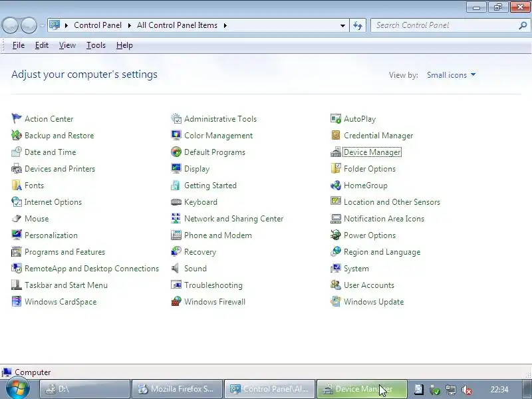The width and height of the screenshot is (532, 399).
Task: Click the Personalization icon
Action: [16, 235]
